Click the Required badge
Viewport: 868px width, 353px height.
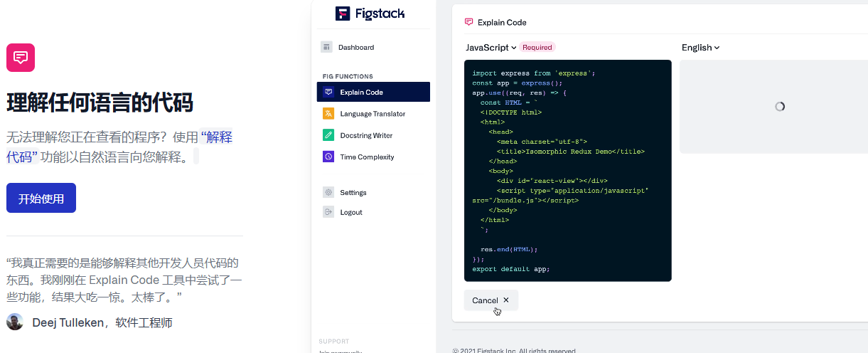click(537, 48)
